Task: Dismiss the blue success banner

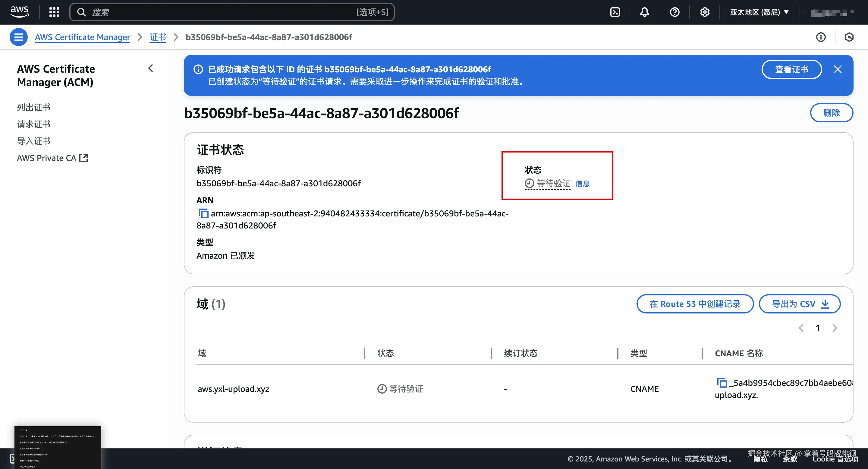Action: coord(838,69)
